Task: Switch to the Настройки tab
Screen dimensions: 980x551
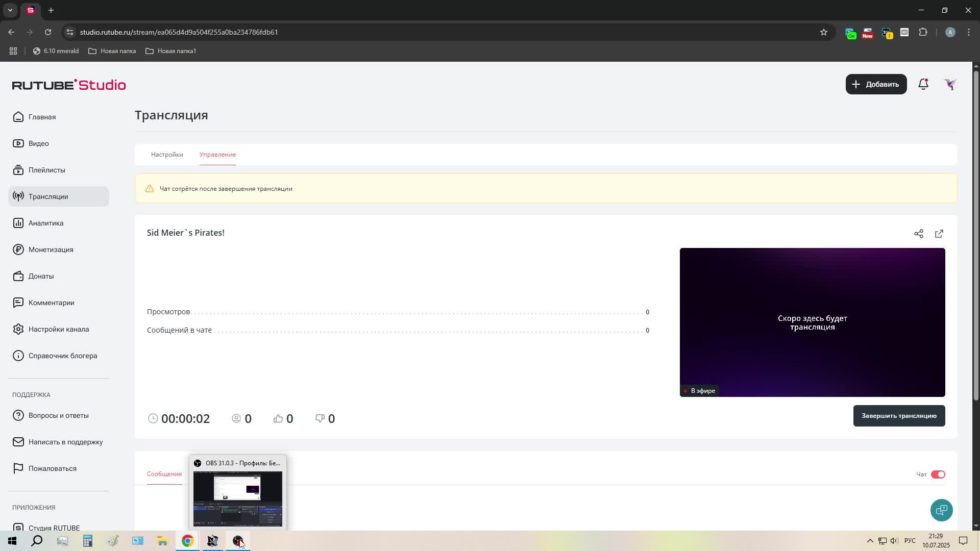Action: 167,155
